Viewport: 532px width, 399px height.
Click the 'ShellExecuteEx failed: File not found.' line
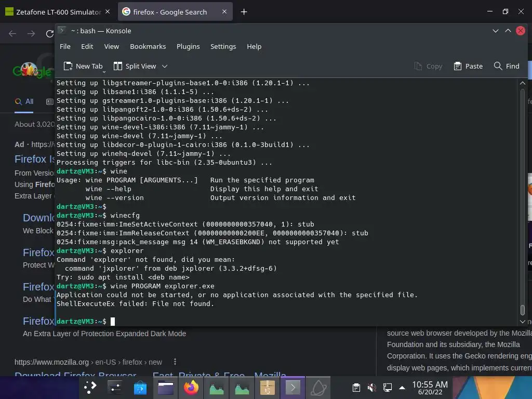click(x=136, y=303)
